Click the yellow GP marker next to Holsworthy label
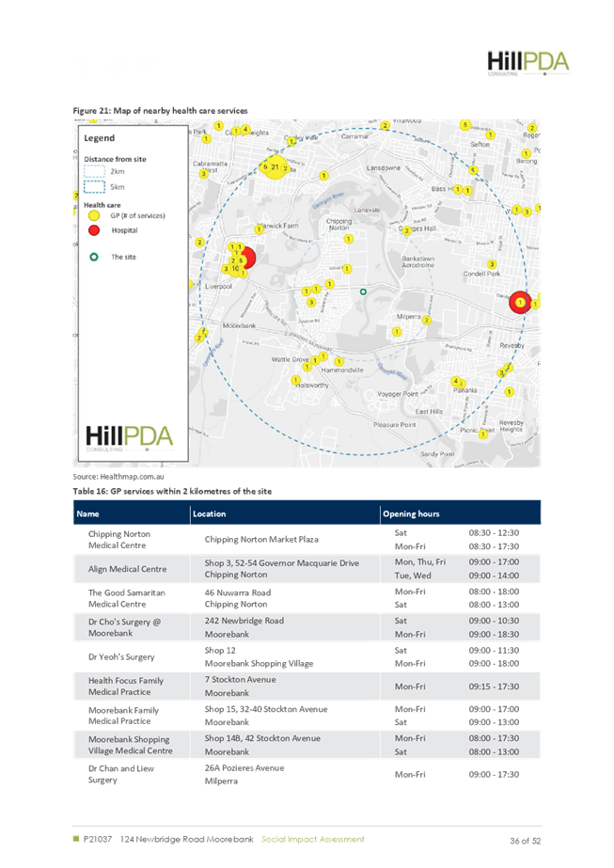Screen dimensions: 614x868 [x=296, y=380]
